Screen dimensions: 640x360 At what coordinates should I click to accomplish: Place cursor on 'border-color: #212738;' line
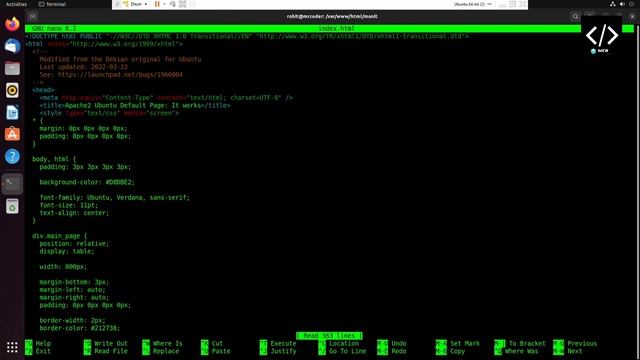[x=80, y=328]
